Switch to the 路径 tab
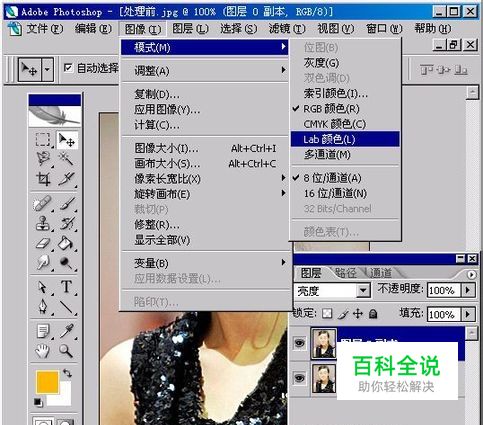Image resolution: width=483 pixels, height=425 pixels. click(345, 273)
